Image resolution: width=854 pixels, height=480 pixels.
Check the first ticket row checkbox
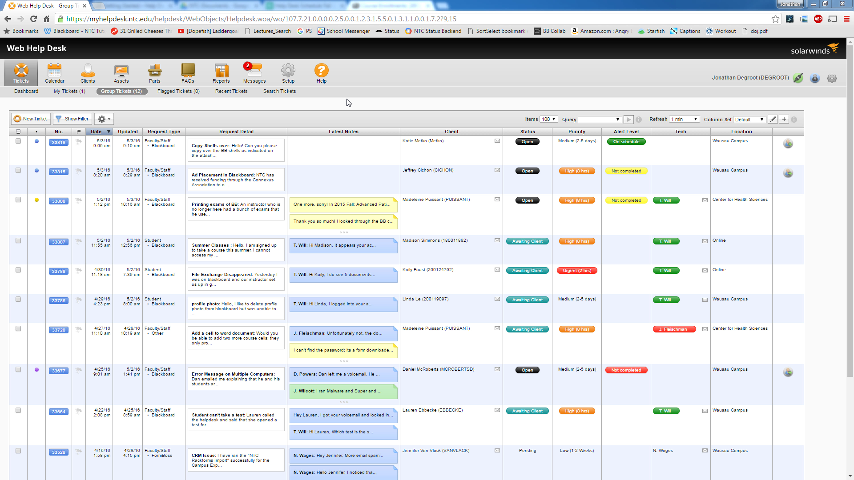coord(18,142)
